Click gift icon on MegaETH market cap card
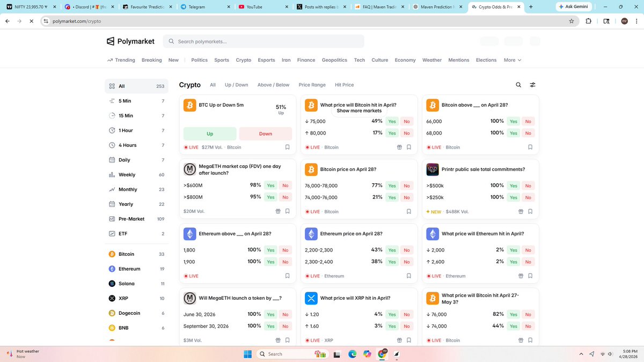 pyautogui.click(x=278, y=211)
